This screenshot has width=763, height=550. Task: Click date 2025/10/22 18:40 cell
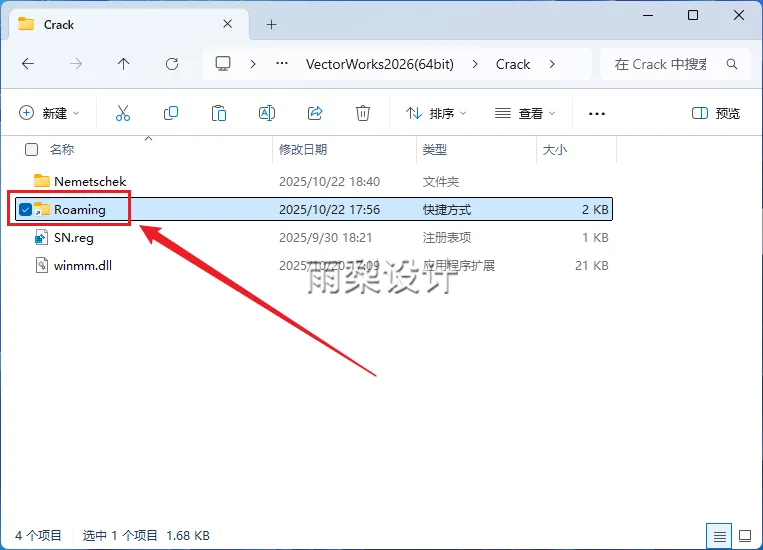tap(329, 182)
